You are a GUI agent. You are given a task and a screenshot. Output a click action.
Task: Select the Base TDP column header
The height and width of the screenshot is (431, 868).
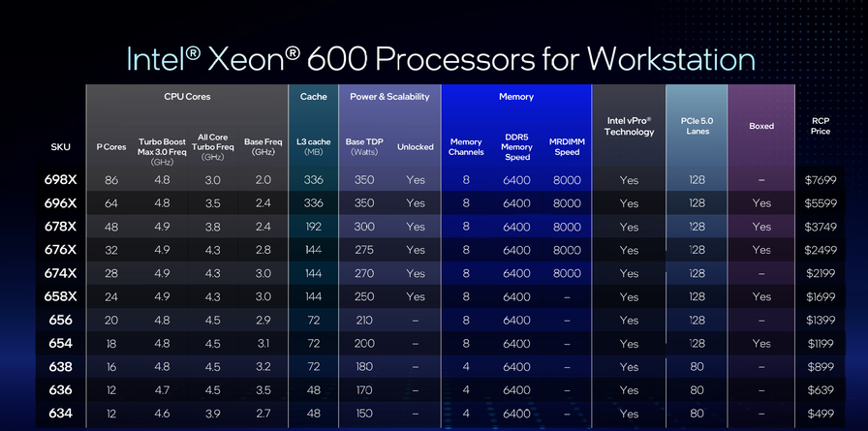[x=364, y=147]
